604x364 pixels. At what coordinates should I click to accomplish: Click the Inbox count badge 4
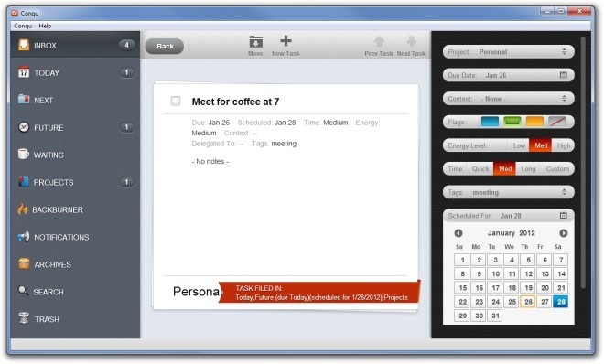(126, 45)
